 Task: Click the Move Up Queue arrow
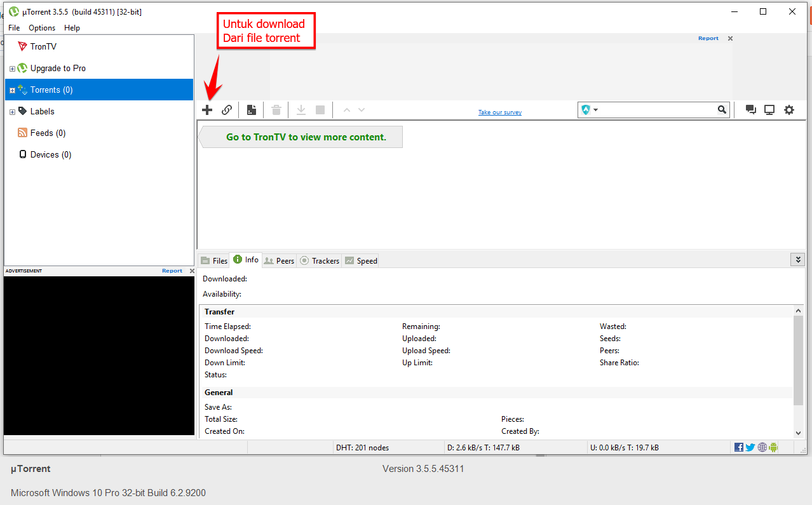pyautogui.click(x=346, y=110)
